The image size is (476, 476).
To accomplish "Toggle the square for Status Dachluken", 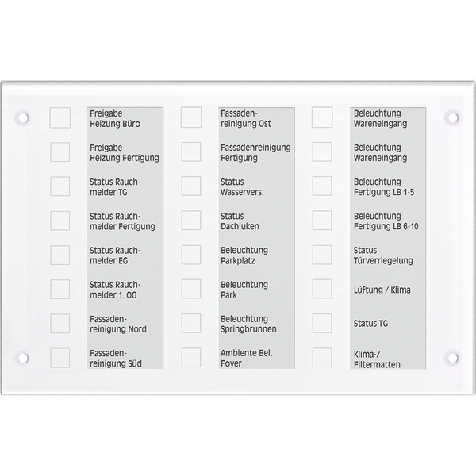I will (191, 221).
